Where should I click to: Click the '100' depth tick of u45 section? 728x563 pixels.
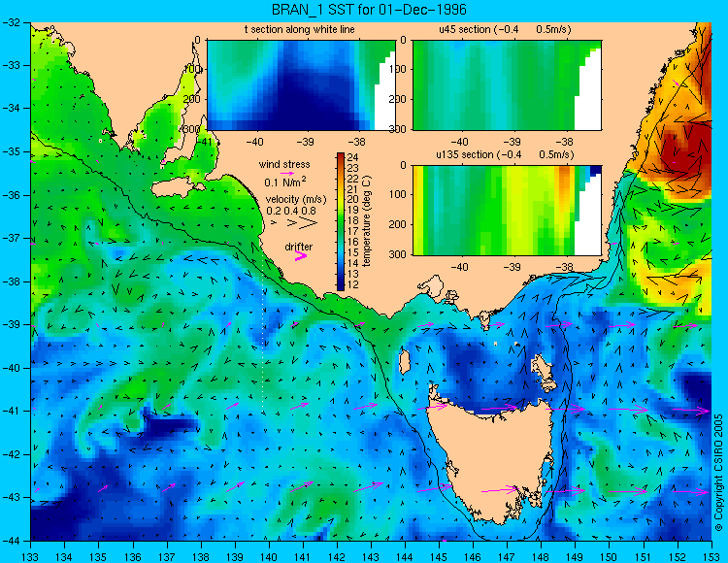point(397,69)
